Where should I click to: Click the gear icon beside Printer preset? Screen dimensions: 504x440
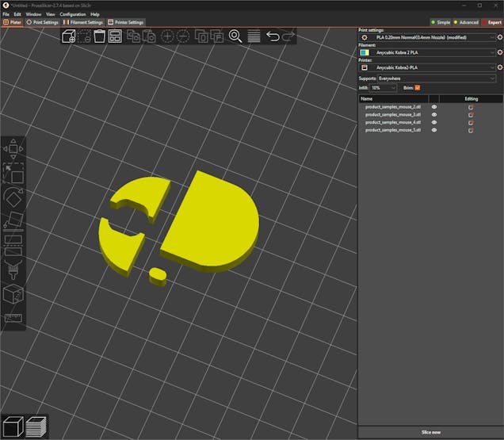pyautogui.click(x=500, y=67)
